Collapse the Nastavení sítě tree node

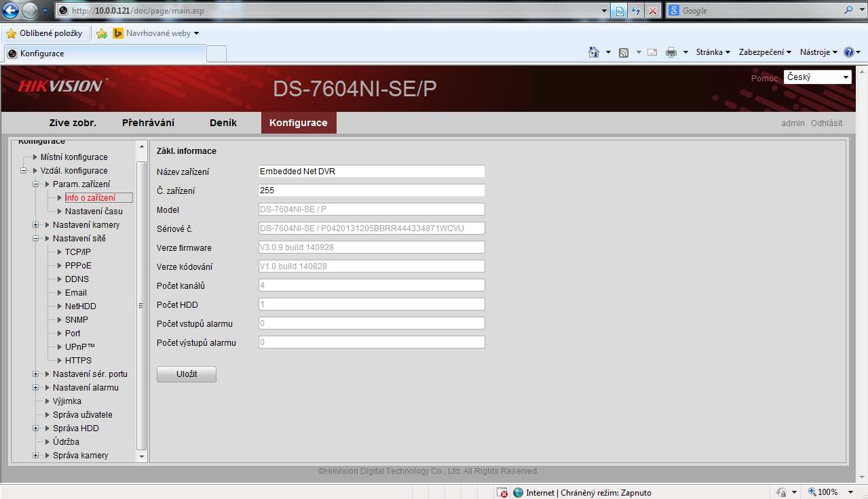[36, 239]
